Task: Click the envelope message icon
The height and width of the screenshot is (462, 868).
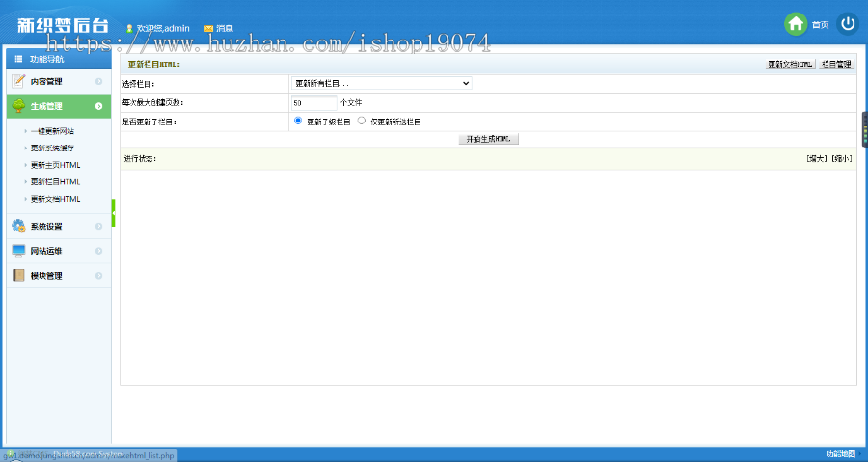Action: pyautogui.click(x=208, y=28)
